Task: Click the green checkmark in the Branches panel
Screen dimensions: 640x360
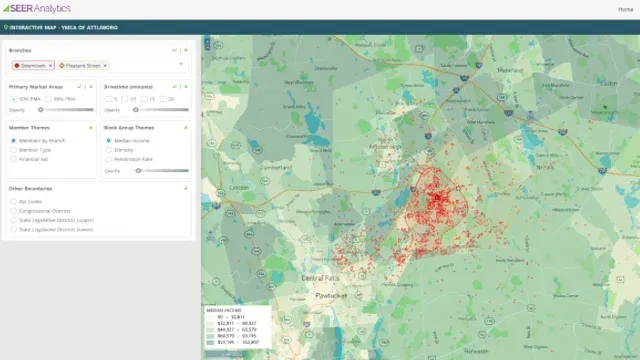Action: tap(174, 50)
